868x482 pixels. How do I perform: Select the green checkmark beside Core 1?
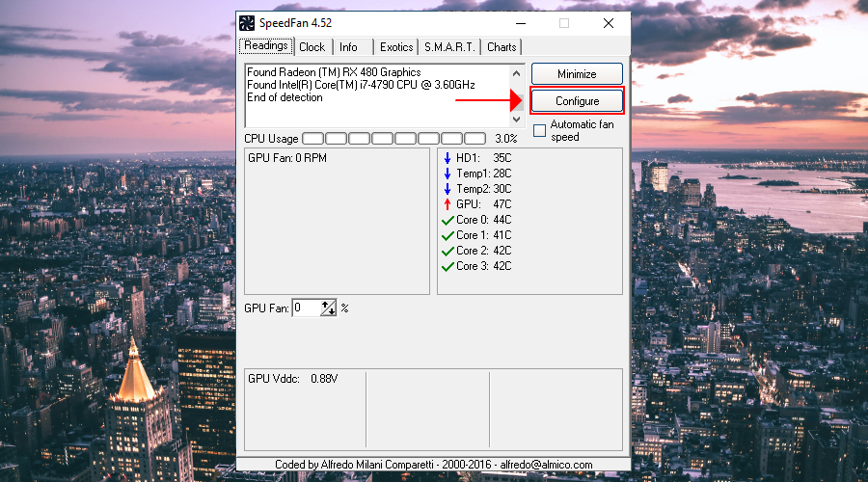tap(448, 235)
